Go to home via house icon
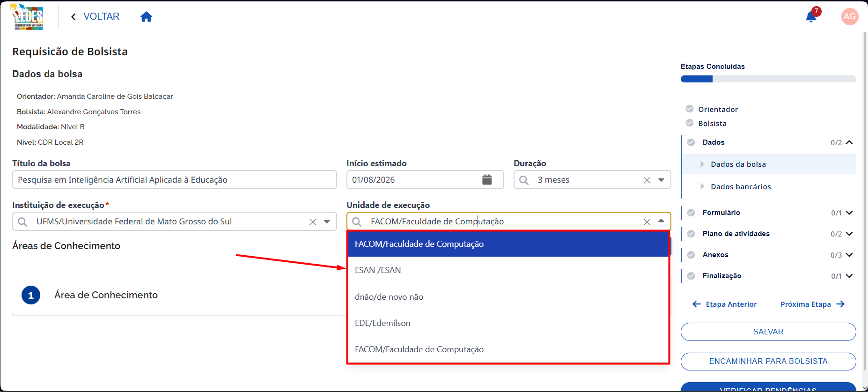 [x=146, y=17]
